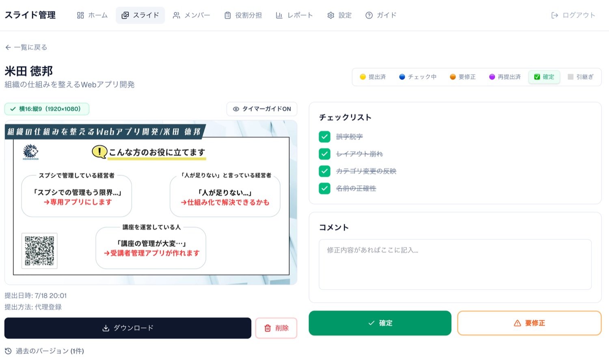Toggle the 名前の正確性 checkbox
609x364 pixels.
(x=324, y=188)
